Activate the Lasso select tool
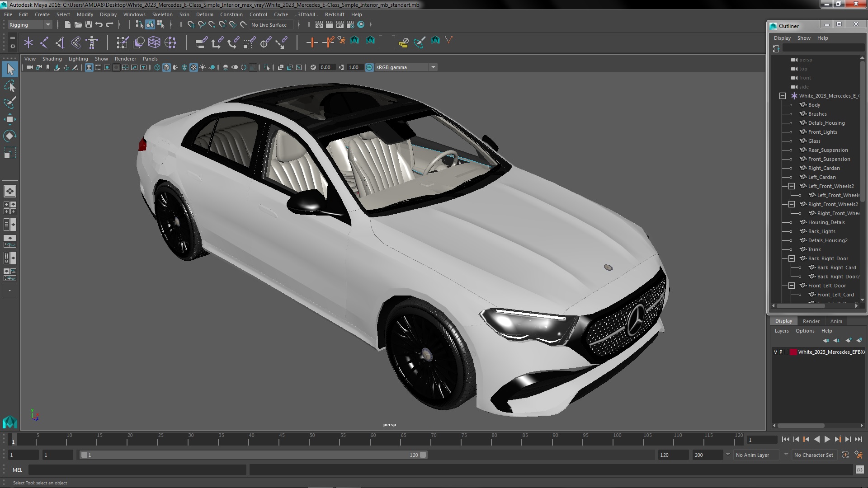This screenshot has height=488, width=868. 10,86
